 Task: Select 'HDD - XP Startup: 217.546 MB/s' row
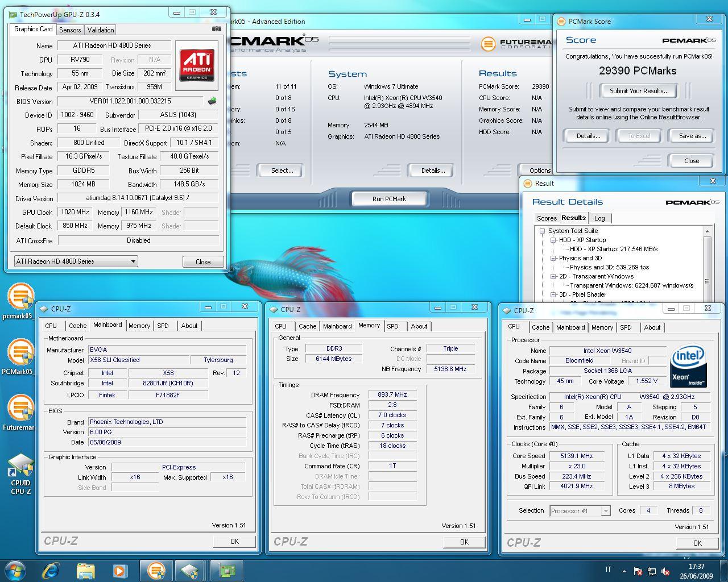point(614,249)
